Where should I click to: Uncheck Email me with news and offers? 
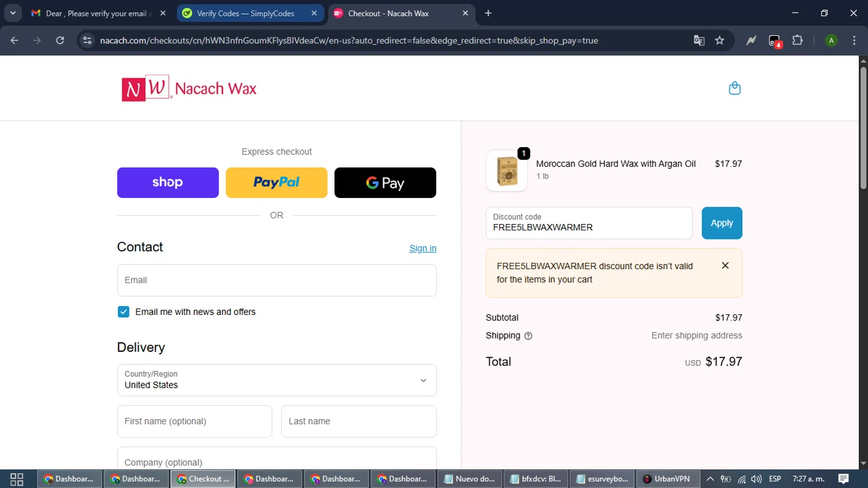coord(123,312)
